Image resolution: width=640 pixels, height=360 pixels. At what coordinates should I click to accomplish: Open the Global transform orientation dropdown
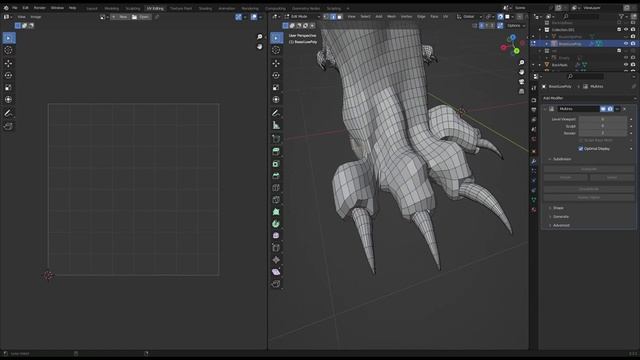click(x=469, y=17)
